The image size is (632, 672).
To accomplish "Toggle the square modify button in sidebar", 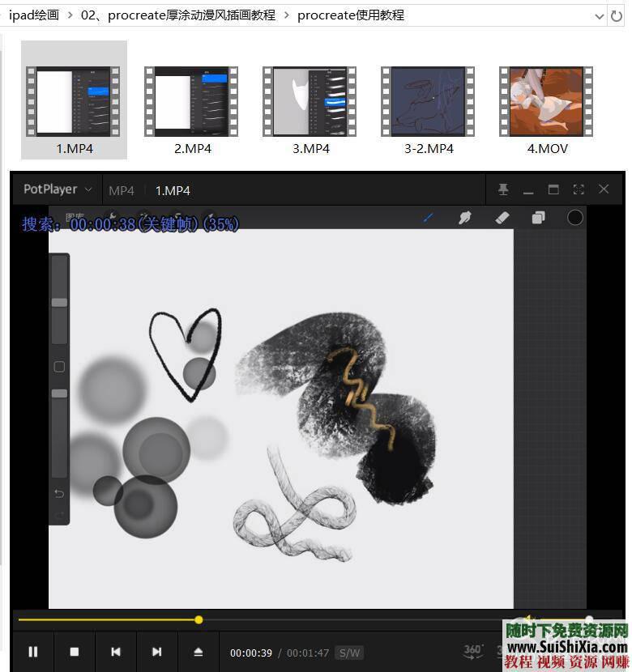I will pyautogui.click(x=59, y=367).
